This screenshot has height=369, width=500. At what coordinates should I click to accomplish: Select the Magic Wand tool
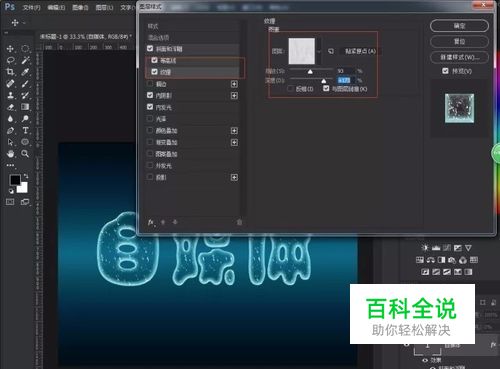(x=25, y=60)
